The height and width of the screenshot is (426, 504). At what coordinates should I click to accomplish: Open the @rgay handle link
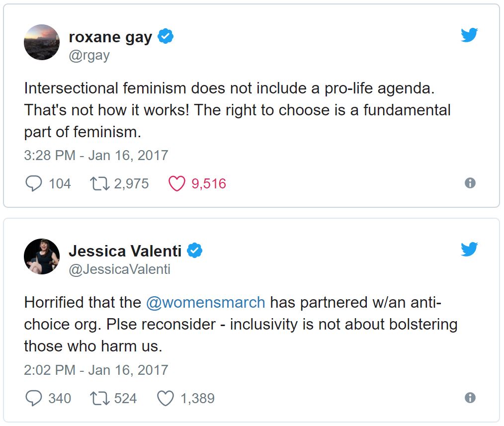89,55
